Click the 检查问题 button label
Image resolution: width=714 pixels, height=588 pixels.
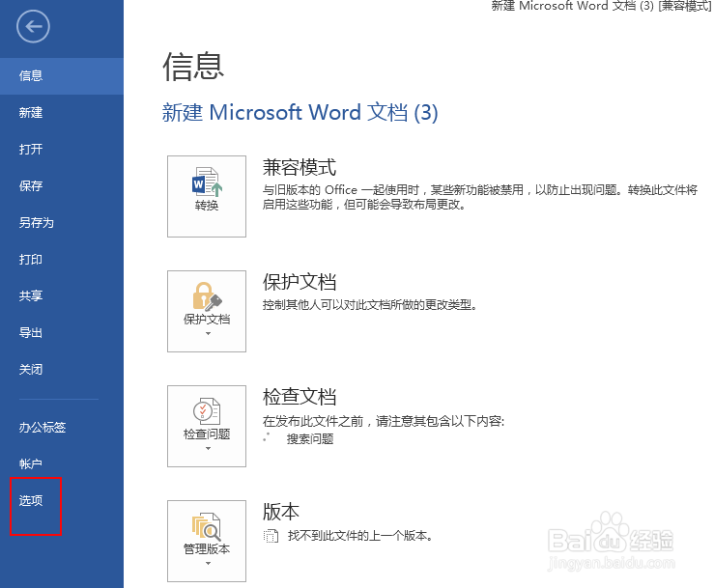[207, 434]
